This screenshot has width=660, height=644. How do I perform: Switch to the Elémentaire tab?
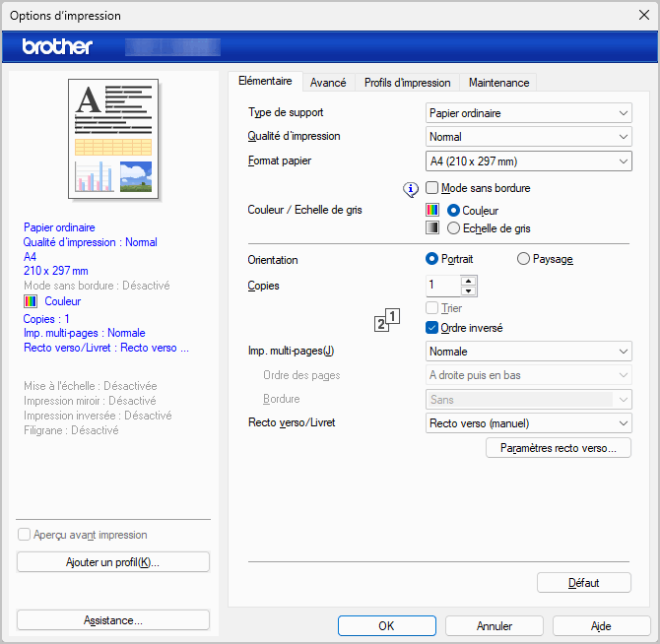265,81
